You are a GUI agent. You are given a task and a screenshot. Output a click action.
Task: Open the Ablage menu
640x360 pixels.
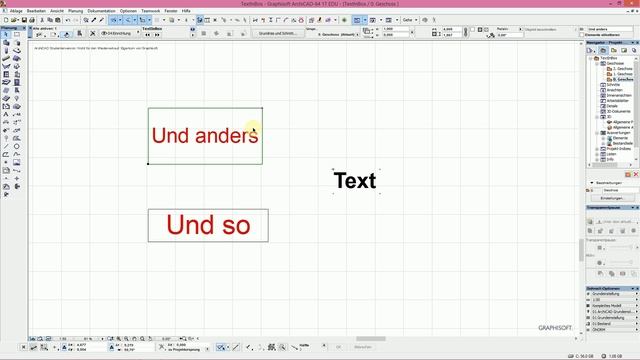(x=16, y=11)
